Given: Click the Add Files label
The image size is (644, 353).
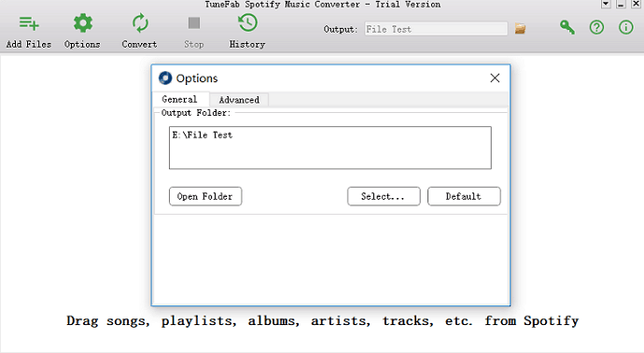Looking at the screenshot, I should [29, 44].
